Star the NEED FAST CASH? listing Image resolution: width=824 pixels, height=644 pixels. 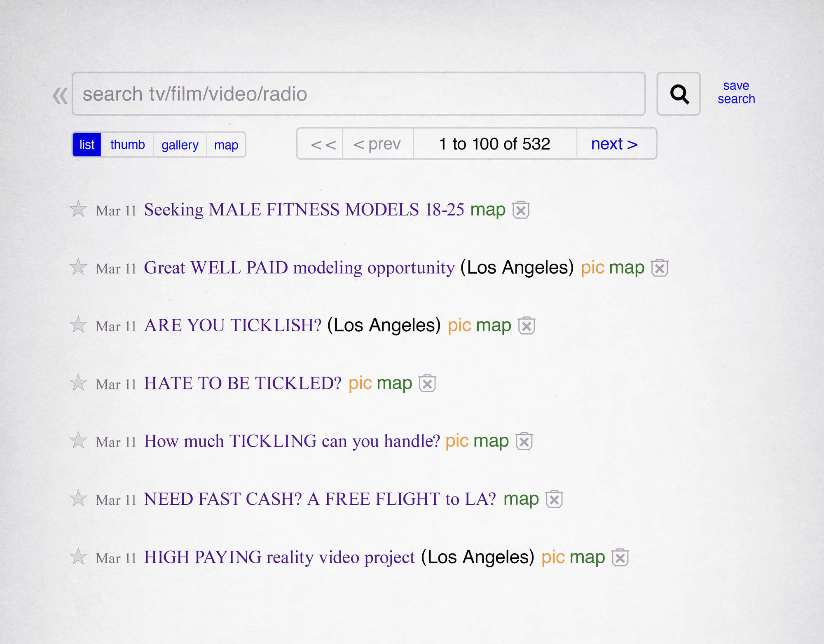tap(78, 499)
